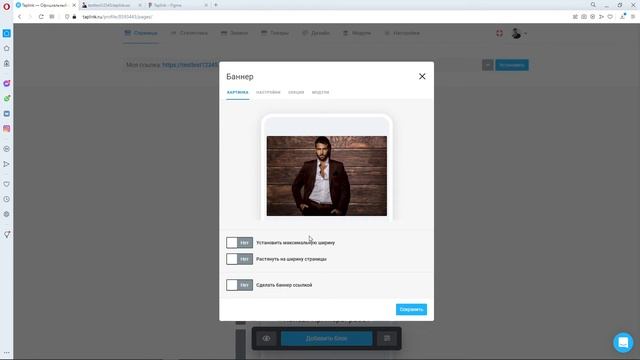The height and width of the screenshot is (360, 640).
Task: Click the red help icon near avatar
Action: pos(499,33)
